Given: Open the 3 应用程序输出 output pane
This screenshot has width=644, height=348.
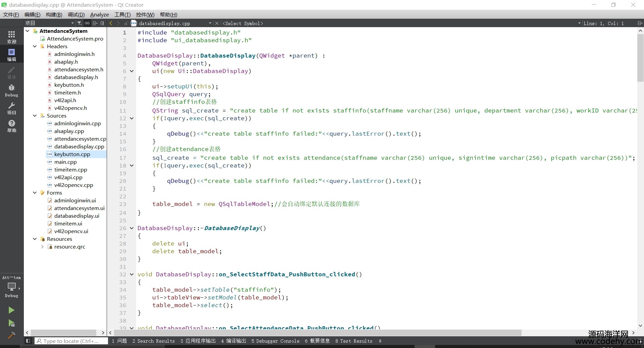Looking at the screenshot, I should click(x=198, y=341).
